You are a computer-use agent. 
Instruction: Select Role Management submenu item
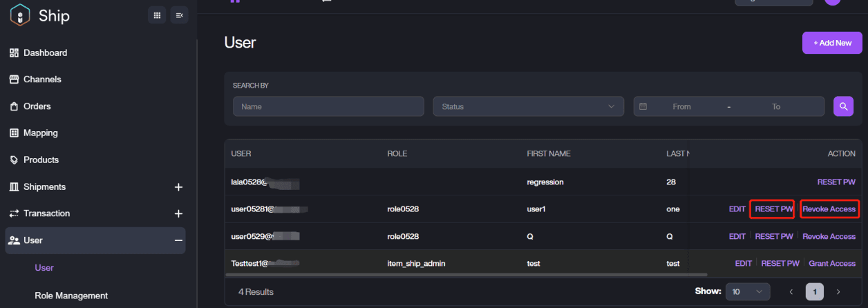71,296
